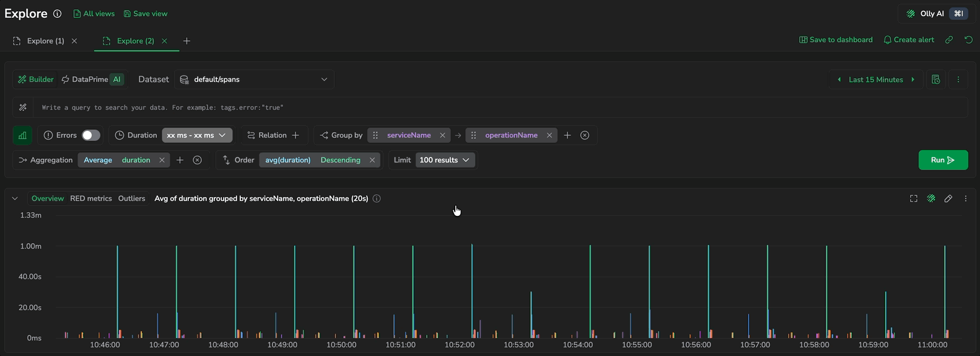Collapse the chart panel chevron
Image resolution: width=980 pixels, height=356 pixels.
tap(15, 198)
